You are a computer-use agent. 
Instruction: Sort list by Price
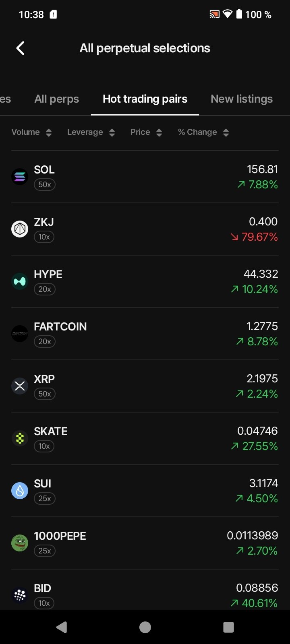tap(146, 132)
